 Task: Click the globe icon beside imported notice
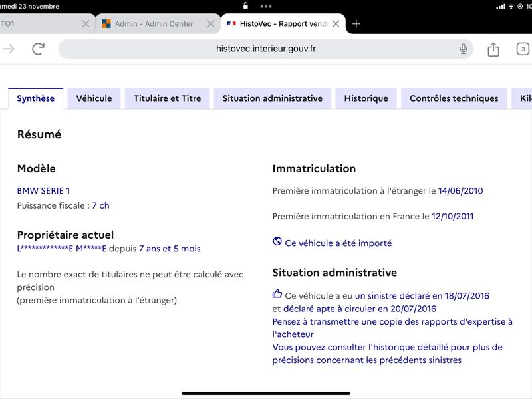coord(277,241)
